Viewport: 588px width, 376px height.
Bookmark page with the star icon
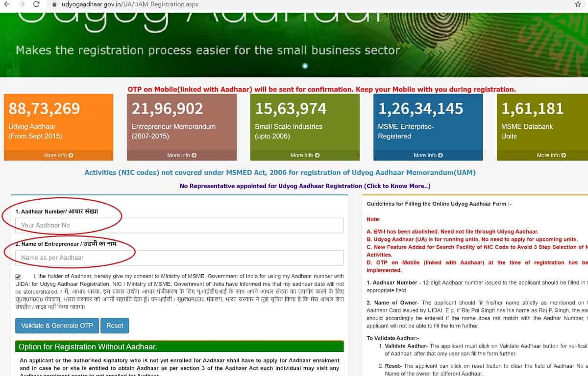pyautogui.click(x=578, y=4)
